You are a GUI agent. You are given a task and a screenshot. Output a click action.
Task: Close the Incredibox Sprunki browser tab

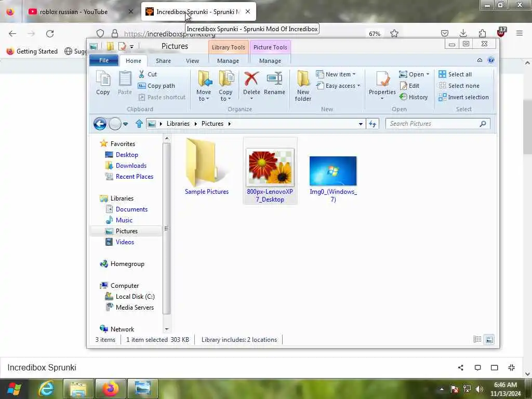click(248, 11)
